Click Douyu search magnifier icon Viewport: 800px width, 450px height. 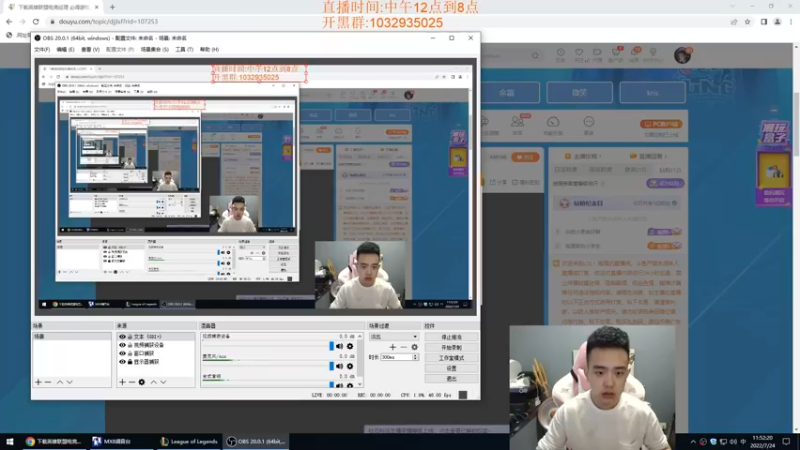click(535, 56)
